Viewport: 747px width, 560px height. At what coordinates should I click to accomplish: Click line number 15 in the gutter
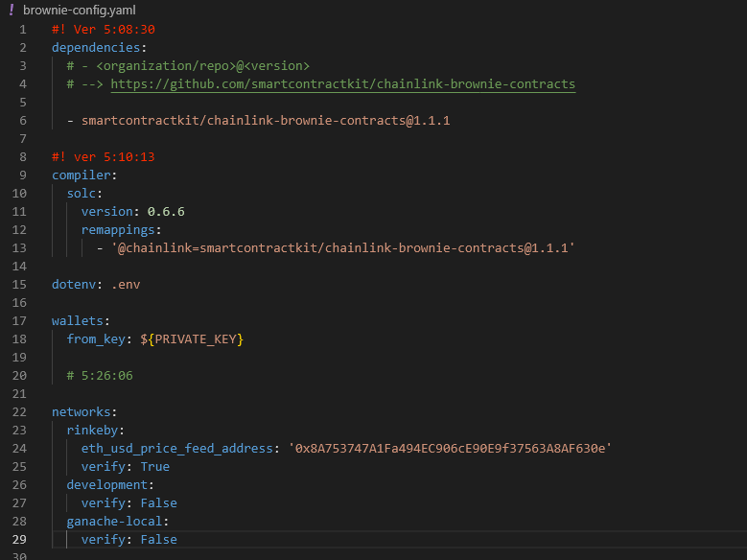(19, 285)
